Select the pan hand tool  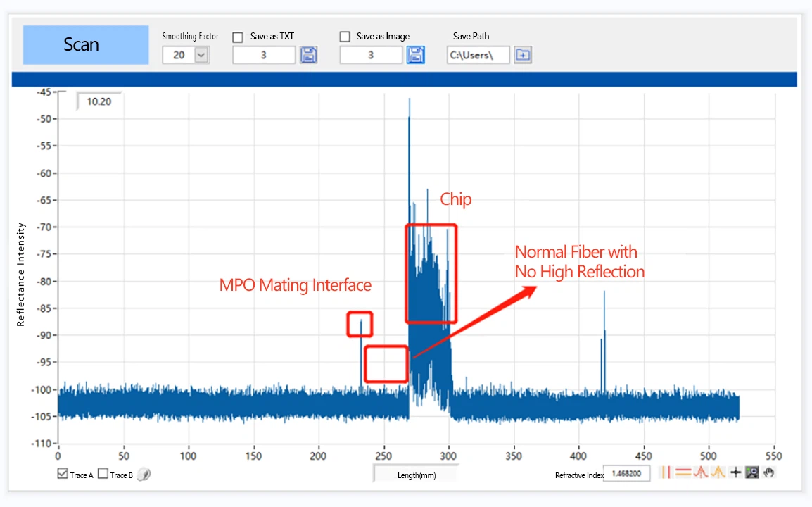[770, 472]
